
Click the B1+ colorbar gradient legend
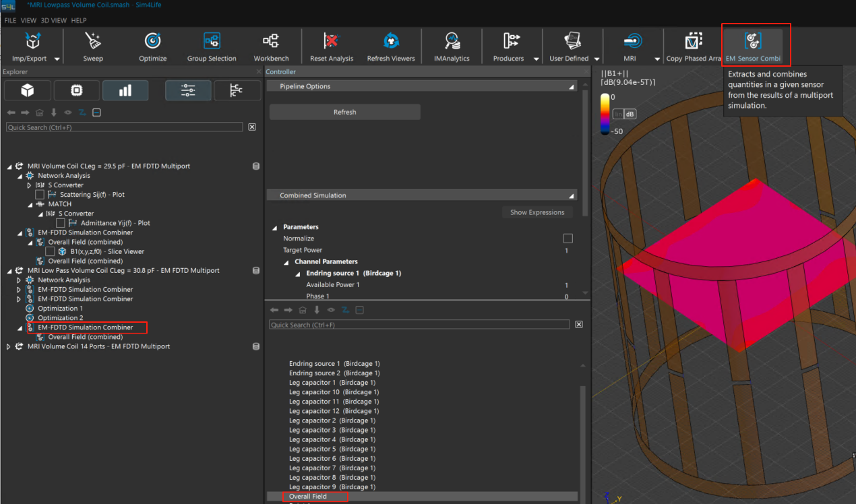coord(605,113)
